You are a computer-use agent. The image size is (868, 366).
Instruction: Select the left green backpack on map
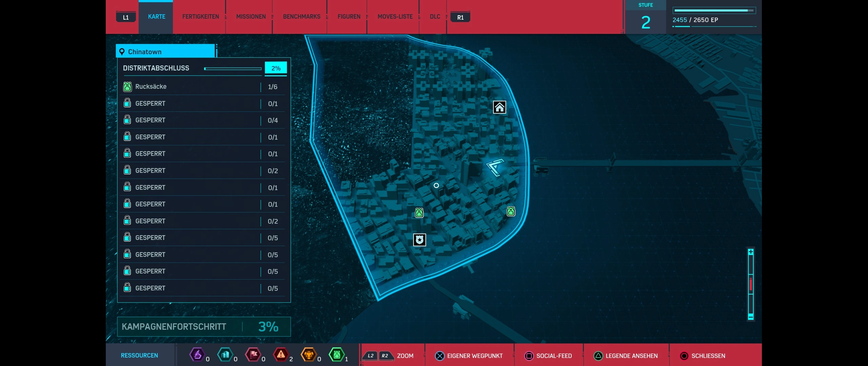point(419,212)
